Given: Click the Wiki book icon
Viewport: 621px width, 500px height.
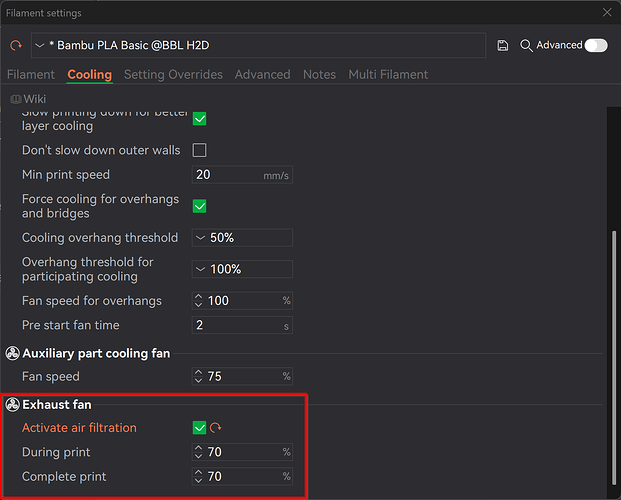Looking at the screenshot, I should click(15, 99).
